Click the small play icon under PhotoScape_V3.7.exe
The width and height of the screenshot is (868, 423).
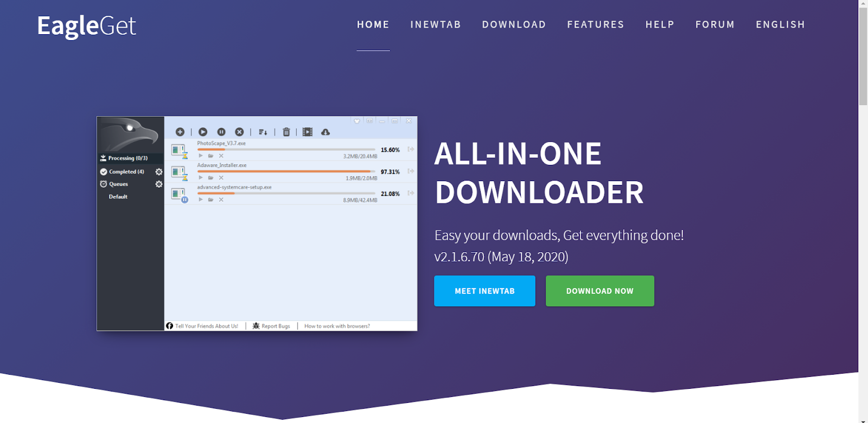(201, 156)
